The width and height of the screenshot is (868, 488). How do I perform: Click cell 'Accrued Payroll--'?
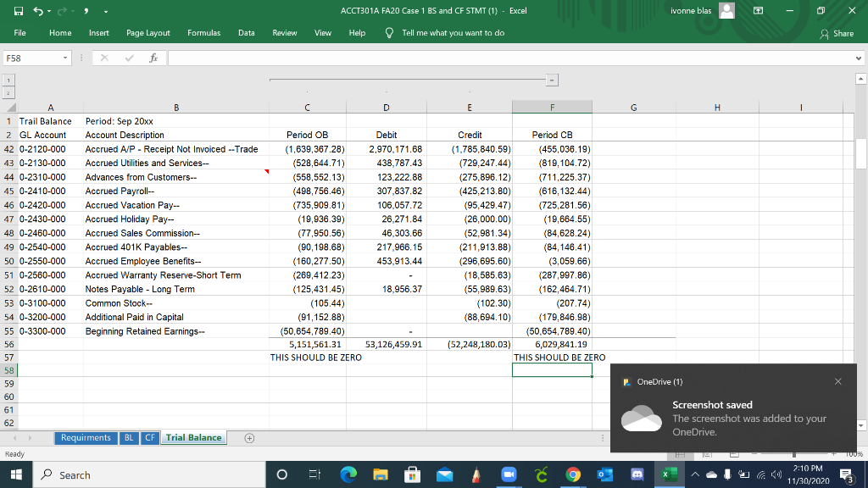click(176, 191)
